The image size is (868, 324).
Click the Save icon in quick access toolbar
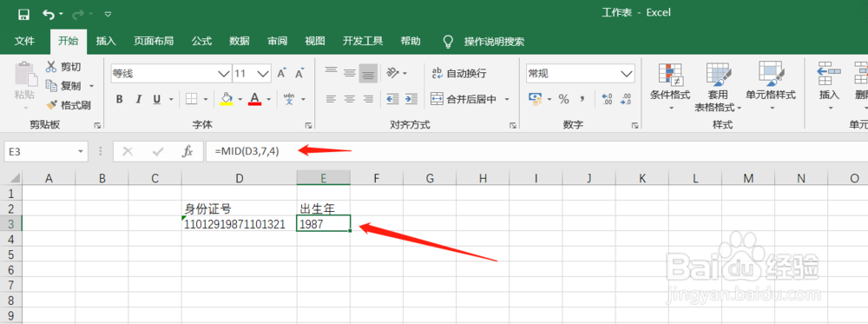click(x=23, y=14)
